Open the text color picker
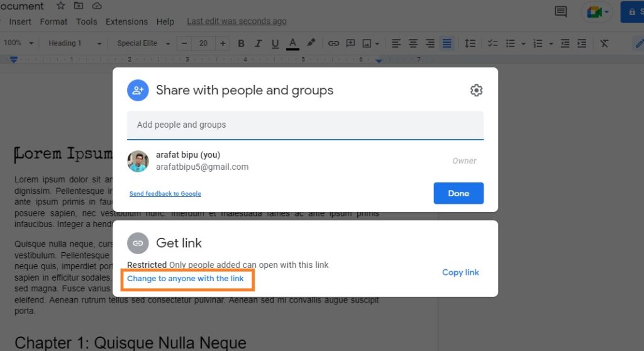The height and width of the screenshot is (351, 644). pyautogui.click(x=292, y=43)
